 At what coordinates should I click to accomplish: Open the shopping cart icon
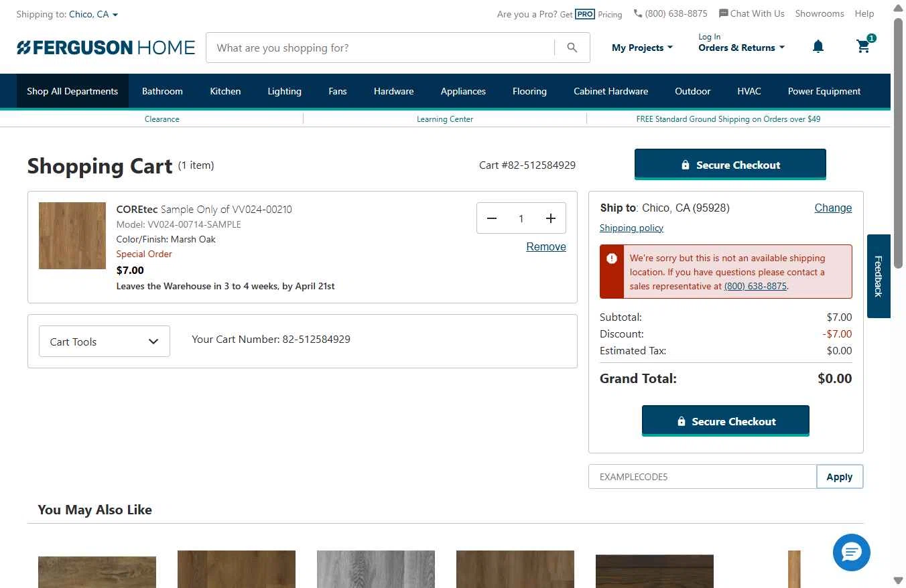[x=864, y=46]
